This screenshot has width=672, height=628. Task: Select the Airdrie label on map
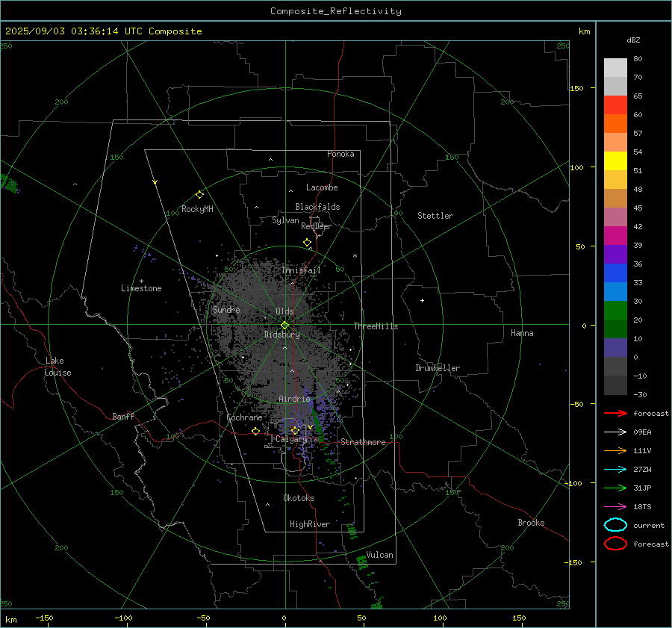(294, 399)
